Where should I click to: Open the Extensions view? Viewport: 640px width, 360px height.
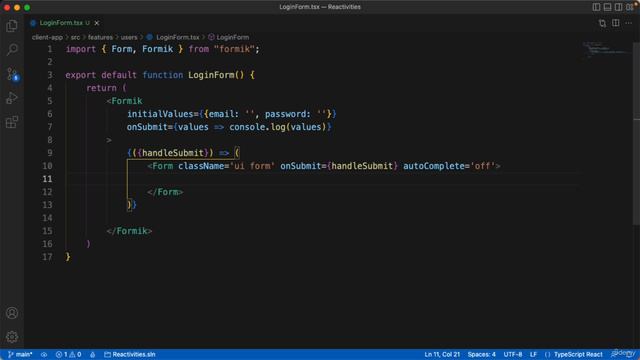click(12, 122)
